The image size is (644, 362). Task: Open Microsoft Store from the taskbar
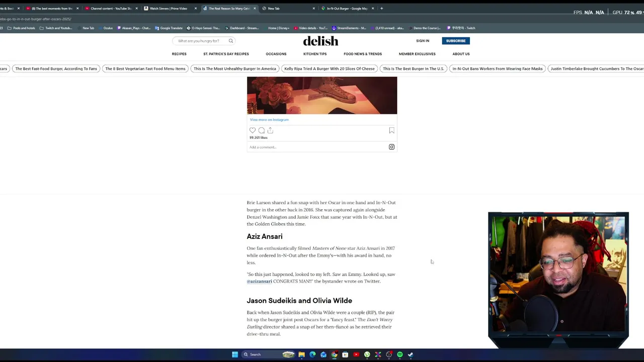click(x=345, y=354)
